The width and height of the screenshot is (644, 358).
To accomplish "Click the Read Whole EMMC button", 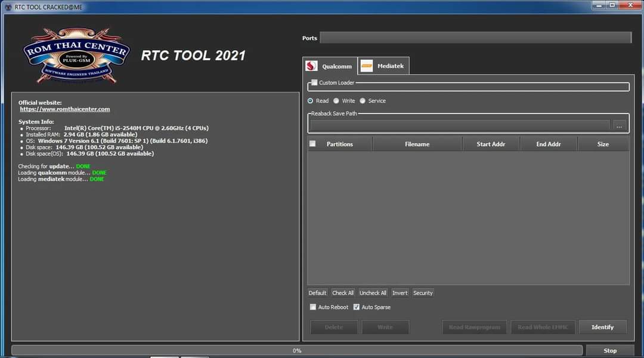I will pos(543,327).
